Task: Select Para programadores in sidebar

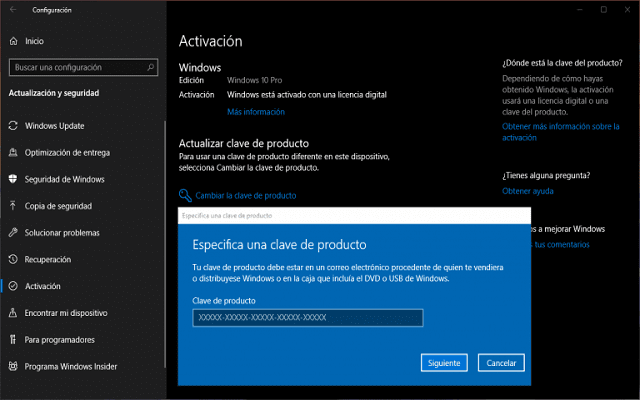Action: coord(58,339)
